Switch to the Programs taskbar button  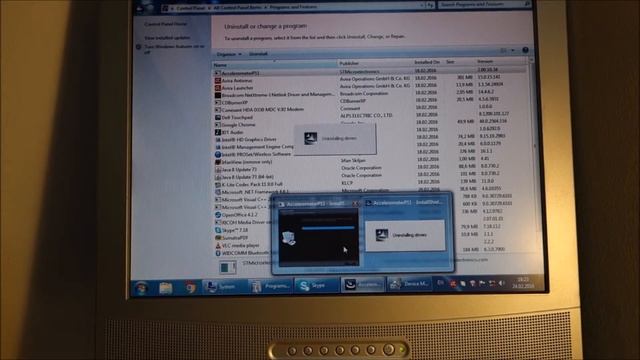270,286
